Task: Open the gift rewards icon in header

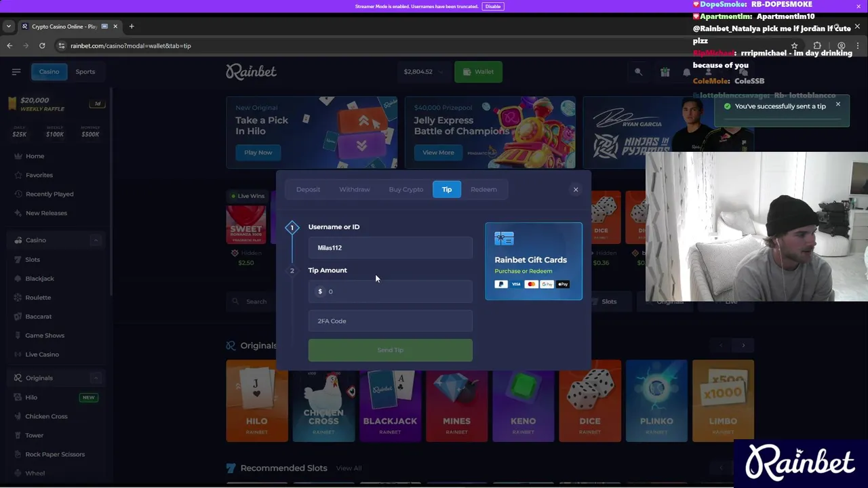Action: 665,72
